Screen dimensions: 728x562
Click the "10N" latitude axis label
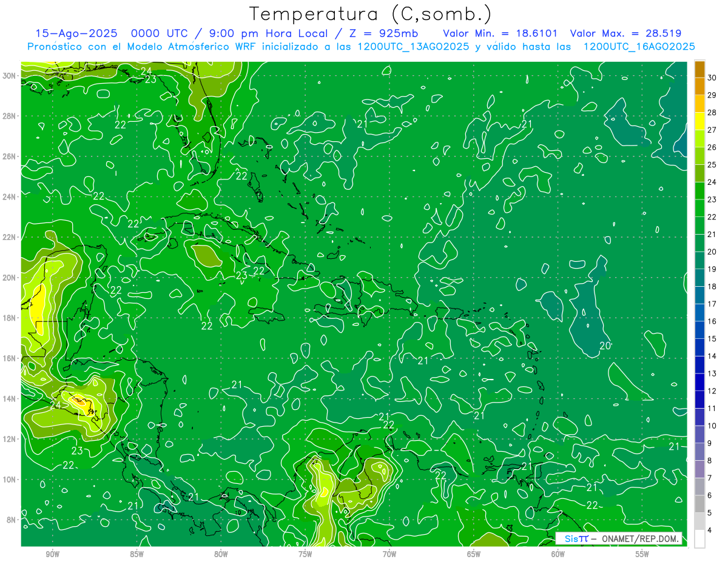coord(10,479)
